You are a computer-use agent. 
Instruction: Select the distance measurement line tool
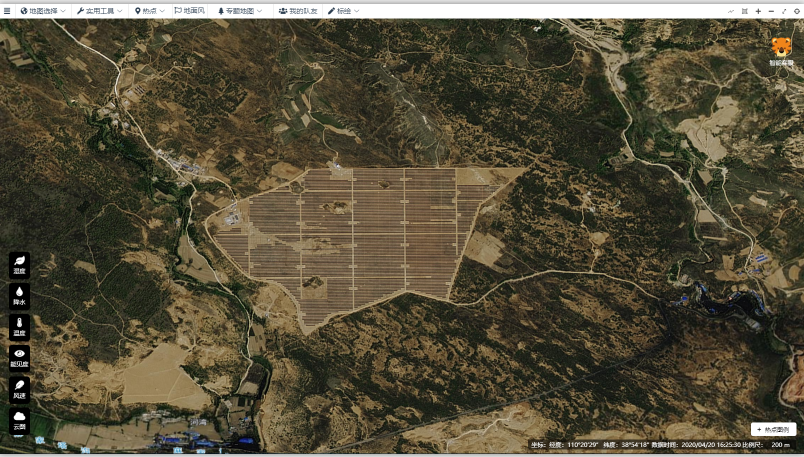tap(731, 10)
